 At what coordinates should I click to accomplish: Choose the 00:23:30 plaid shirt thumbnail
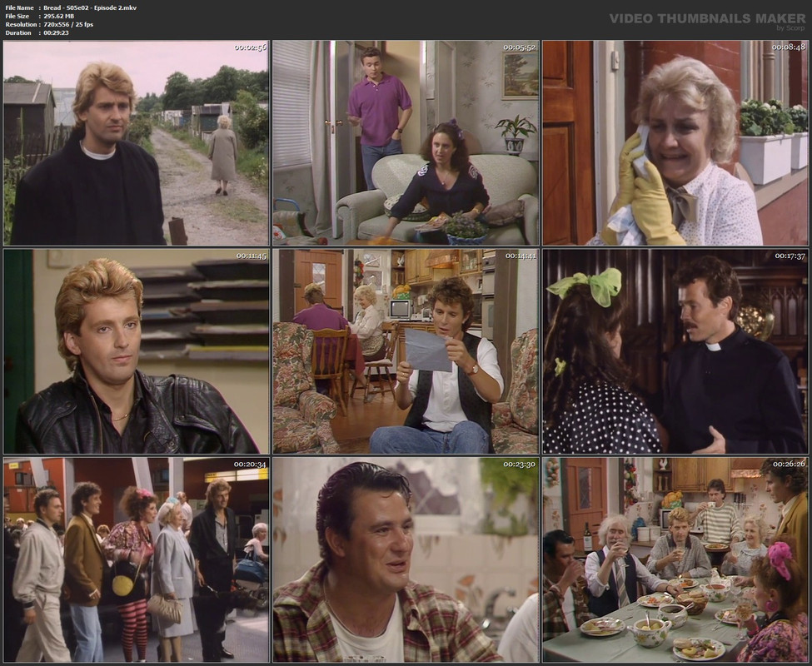pyautogui.click(x=406, y=560)
